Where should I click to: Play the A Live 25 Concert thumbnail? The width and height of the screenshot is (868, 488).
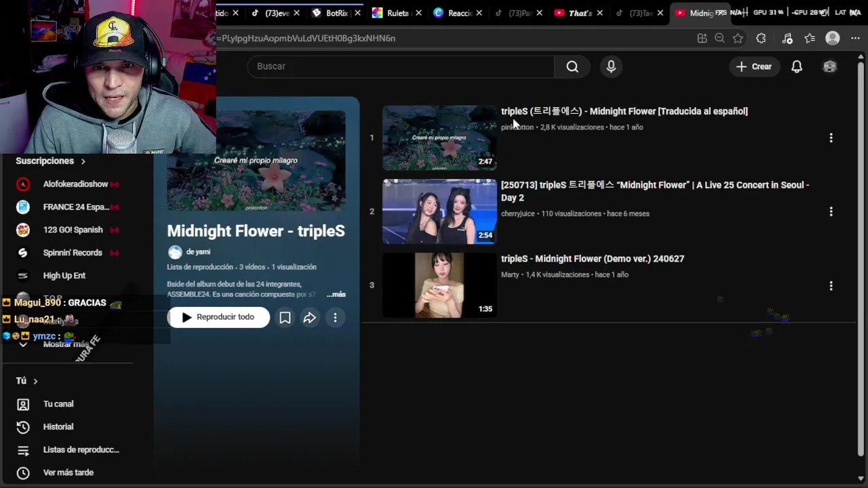pos(439,211)
